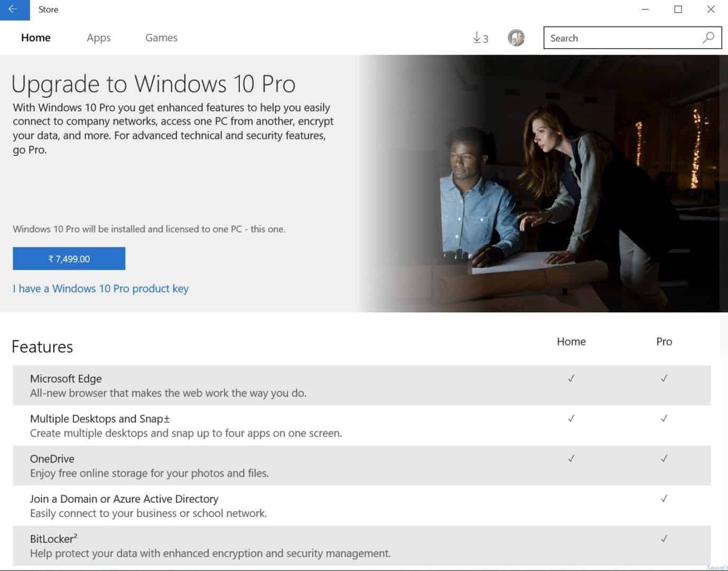The image size is (728, 571).
Task: Close the Store window
Action: (711, 10)
